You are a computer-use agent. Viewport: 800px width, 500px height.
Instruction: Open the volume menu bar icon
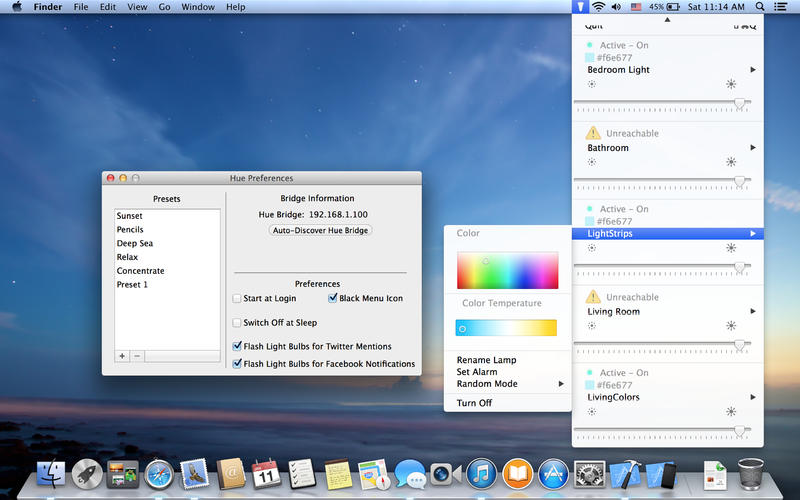[616, 7]
